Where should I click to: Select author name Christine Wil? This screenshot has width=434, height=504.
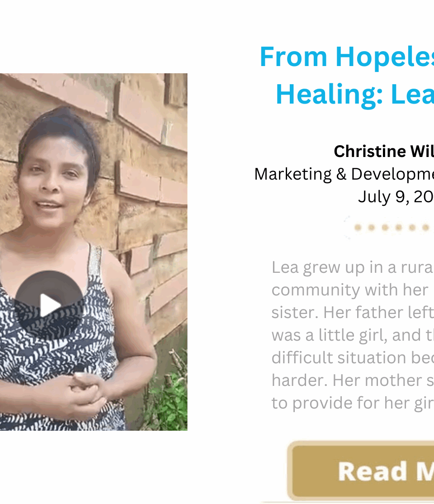384,151
